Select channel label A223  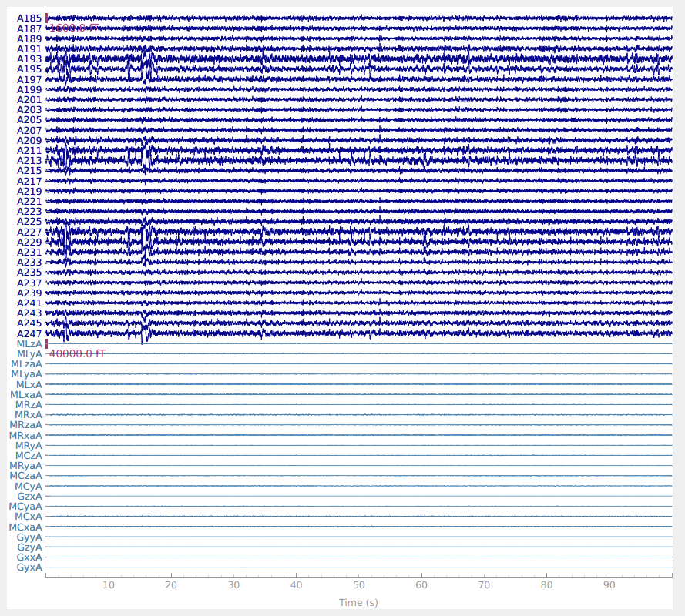click(x=29, y=211)
